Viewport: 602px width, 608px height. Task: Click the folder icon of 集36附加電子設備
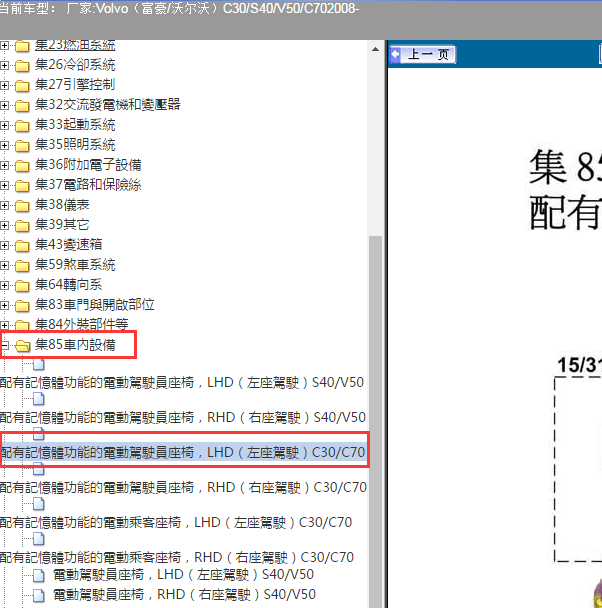click(x=22, y=166)
